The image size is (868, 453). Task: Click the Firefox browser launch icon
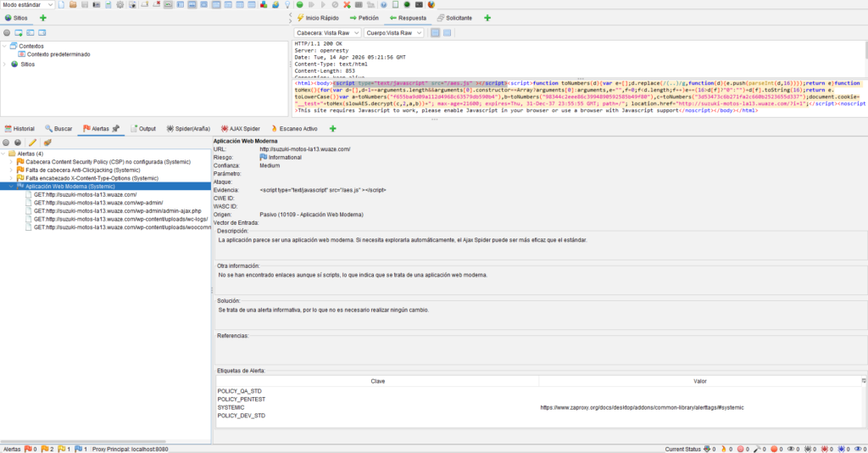pos(431,4)
